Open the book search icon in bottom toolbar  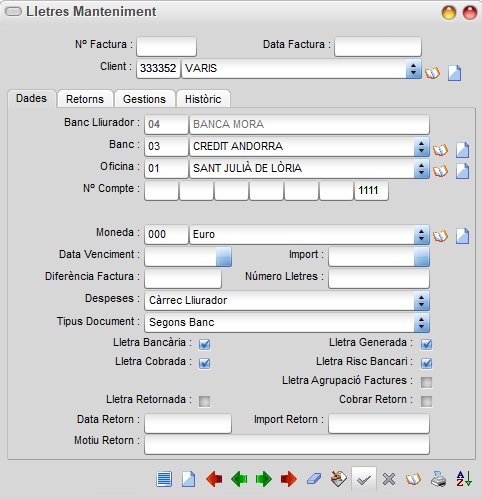click(x=413, y=479)
